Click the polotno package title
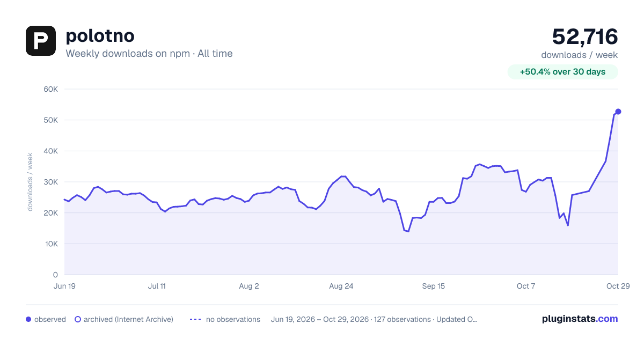Viewport: 644px width, 338px height. pos(100,36)
